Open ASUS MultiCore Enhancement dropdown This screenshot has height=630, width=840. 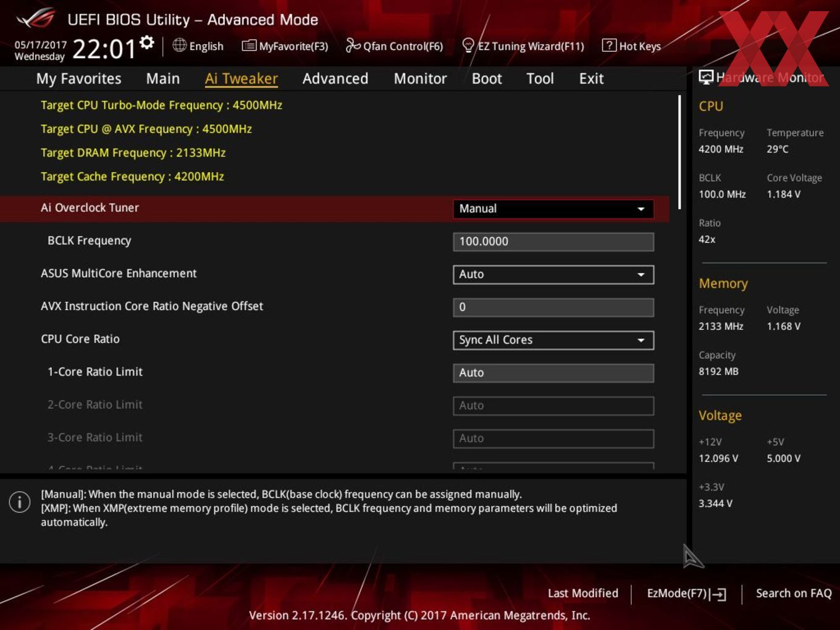[x=553, y=274]
